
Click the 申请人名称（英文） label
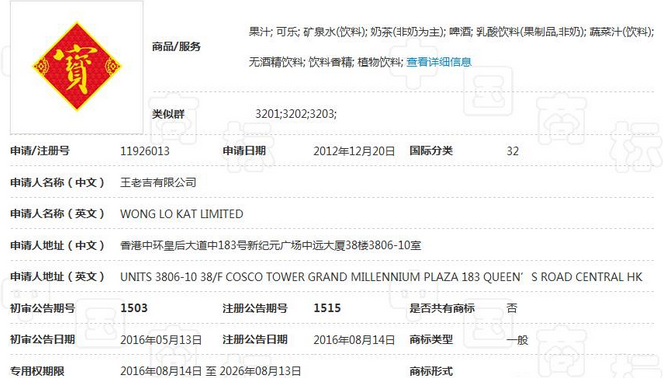(58, 214)
